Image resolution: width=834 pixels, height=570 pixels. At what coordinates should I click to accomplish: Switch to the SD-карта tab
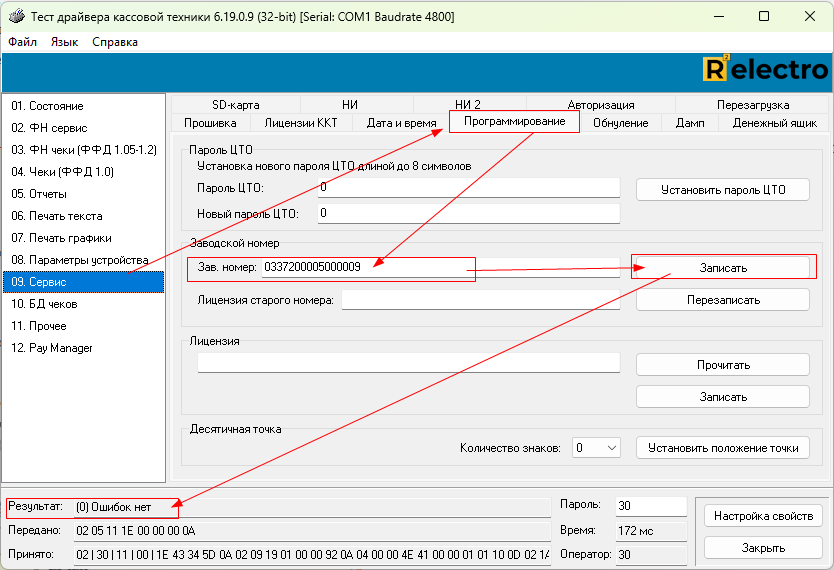pyautogui.click(x=235, y=105)
